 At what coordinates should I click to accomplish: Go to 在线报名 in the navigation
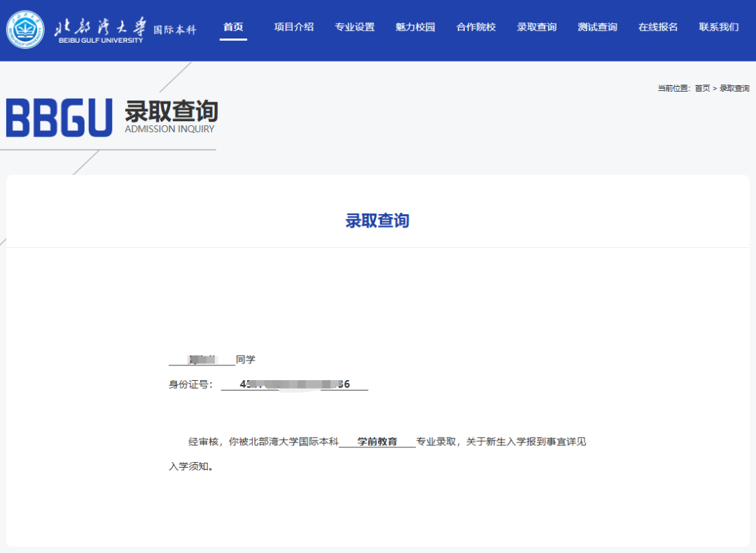pyautogui.click(x=658, y=27)
